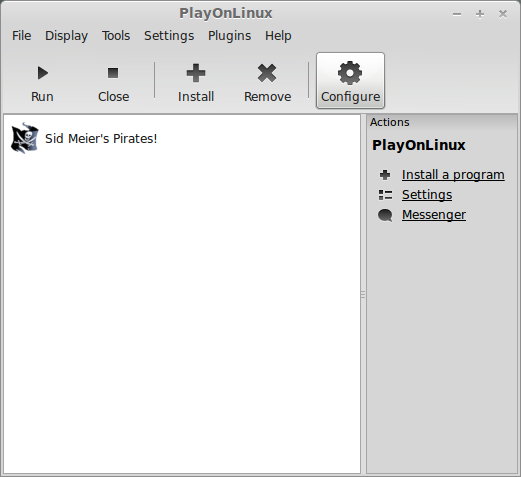Click list icon beside Settings link
The height and width of the screenshot is (477, 521).
click(x=385, y=195)
